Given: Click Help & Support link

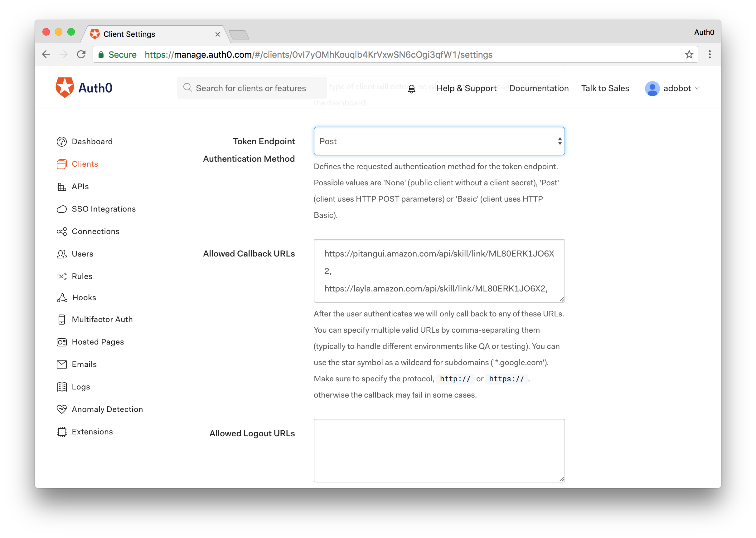Looking at the screenshot, I should point(466,88).
